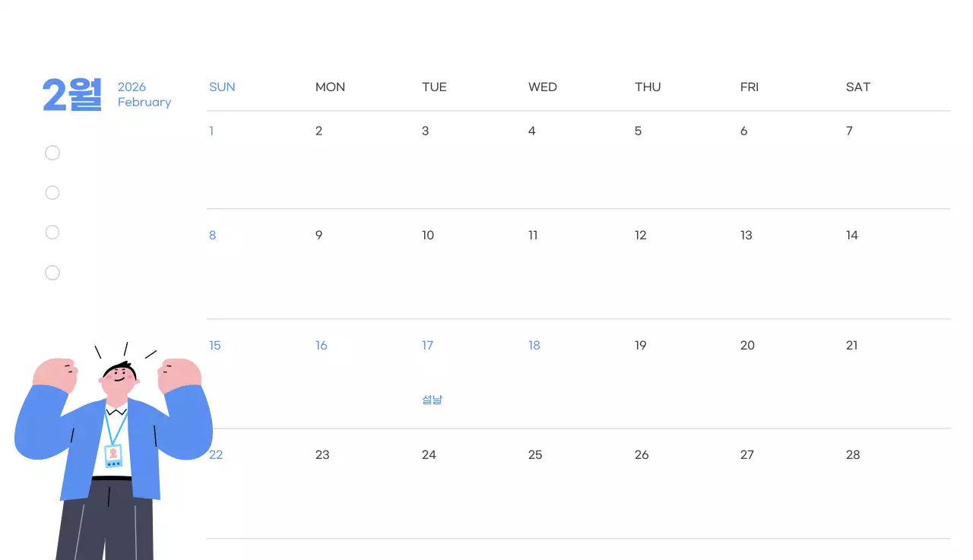Check the first circle in the checklist
This screenshot has width=973, height=560.
click(x=52, y=153)
